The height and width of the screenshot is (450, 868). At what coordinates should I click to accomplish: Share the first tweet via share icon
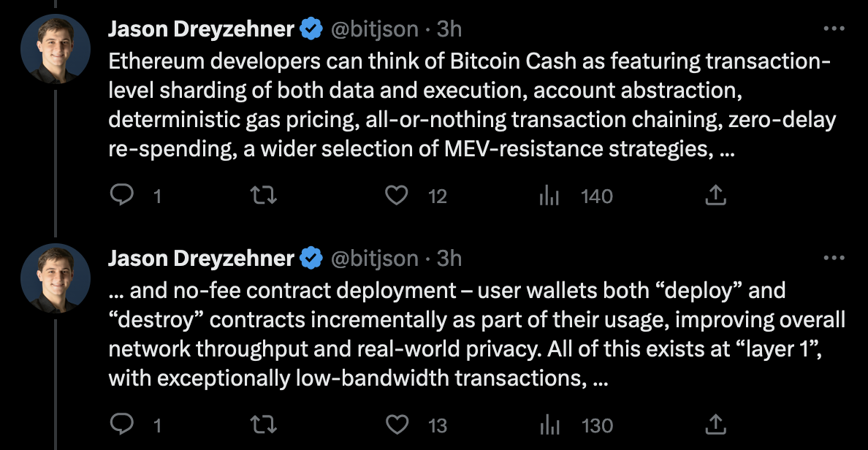click(x=716, y=196)
